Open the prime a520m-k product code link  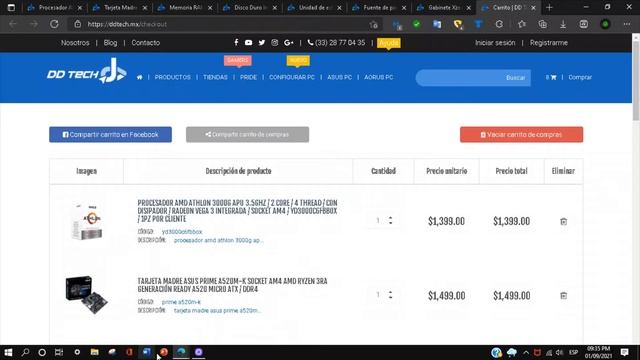(x=181, y=302)
